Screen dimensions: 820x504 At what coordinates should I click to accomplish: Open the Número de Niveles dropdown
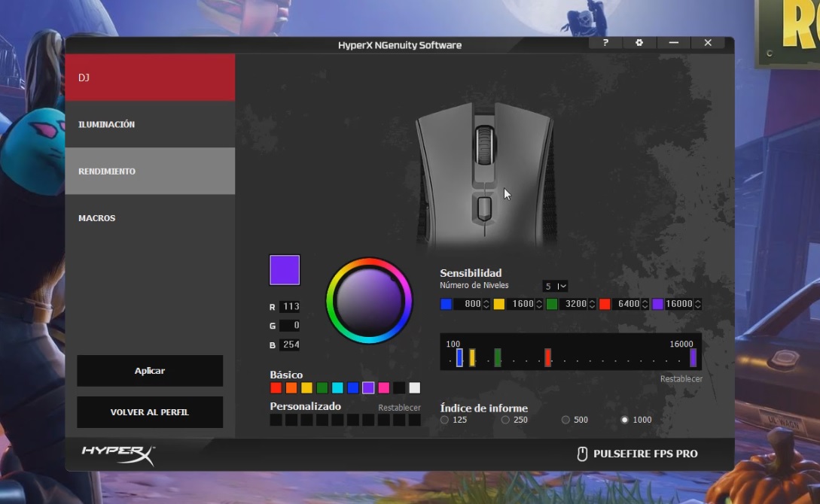click(x=556, y=286)
